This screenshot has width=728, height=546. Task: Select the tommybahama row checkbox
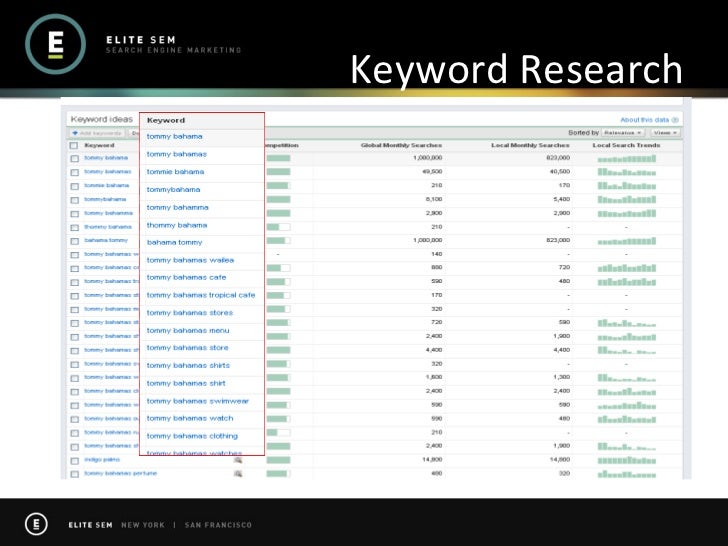(74, 200)
